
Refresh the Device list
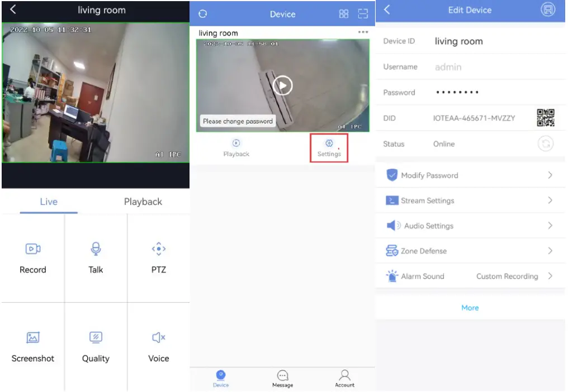pyautogui.click(x=203, y=14)
